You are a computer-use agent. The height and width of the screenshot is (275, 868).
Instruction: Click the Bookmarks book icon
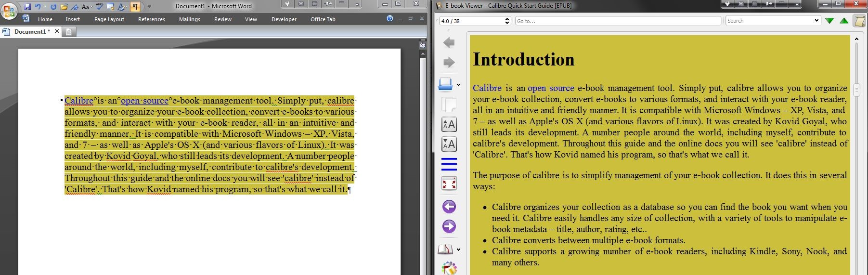tap(445, 249)
